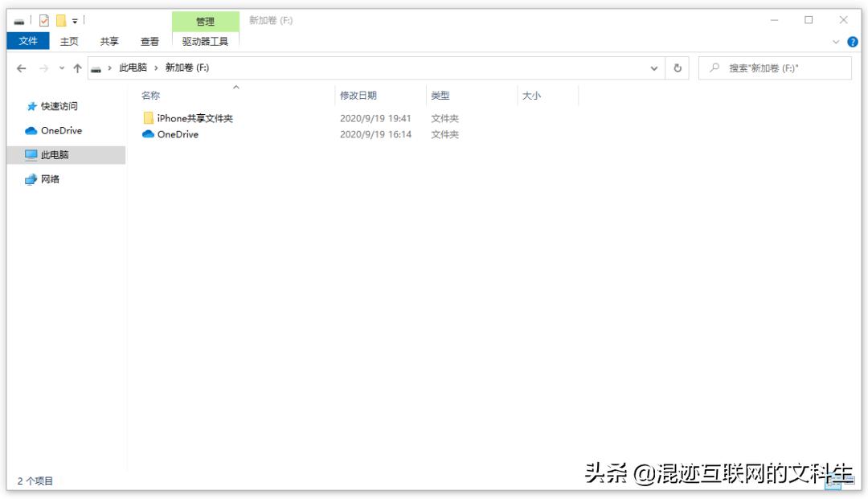Navigate back using the back arrow
The height and width of the screenshot is (499, 868).
(22, 67)
